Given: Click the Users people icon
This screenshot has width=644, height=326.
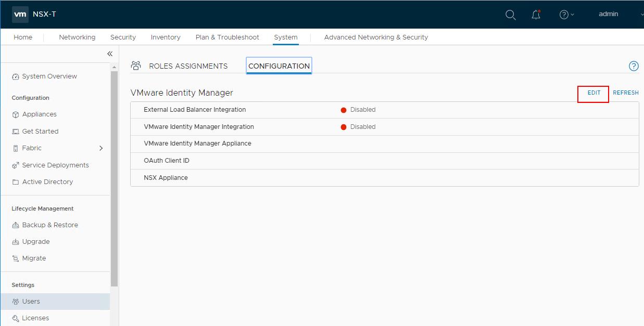Looking at the screenshot, I should (x=16, y=302).
